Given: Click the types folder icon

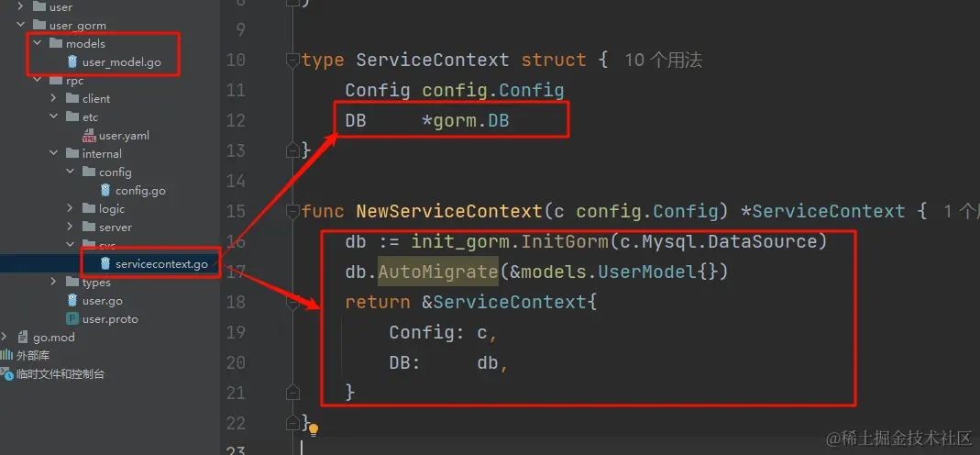Looking at the screenshot, I should pyautogui.click(x=72, y=283).
